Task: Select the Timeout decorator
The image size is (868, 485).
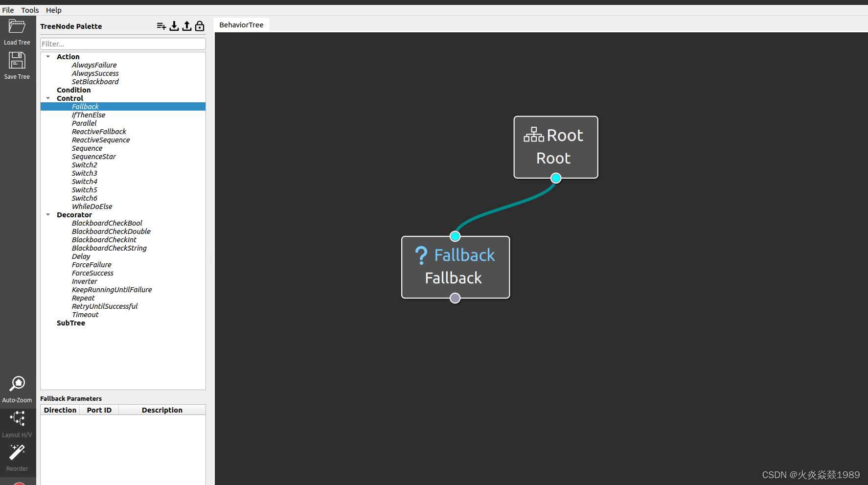Action: pos(85,315)
